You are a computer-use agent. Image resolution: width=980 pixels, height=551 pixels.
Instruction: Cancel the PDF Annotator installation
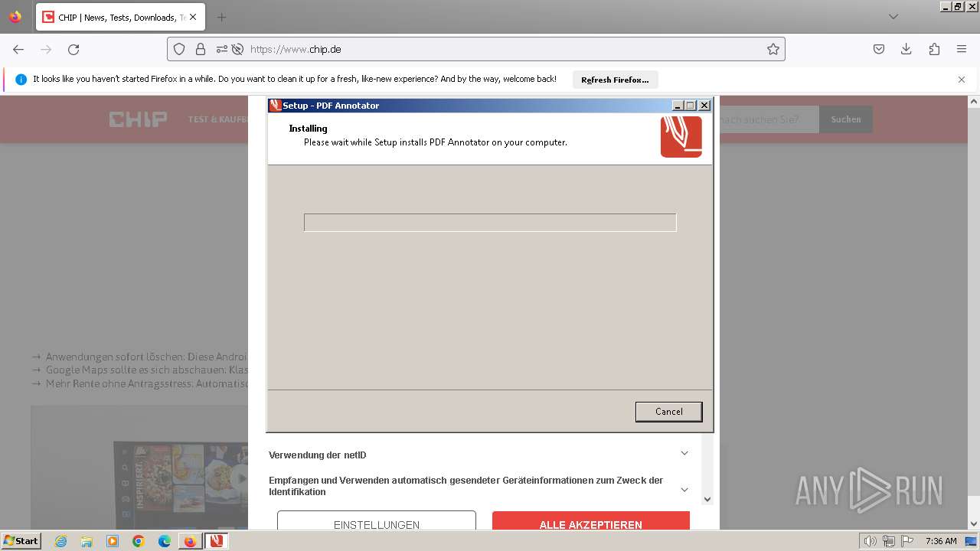[x=668, y=412]
